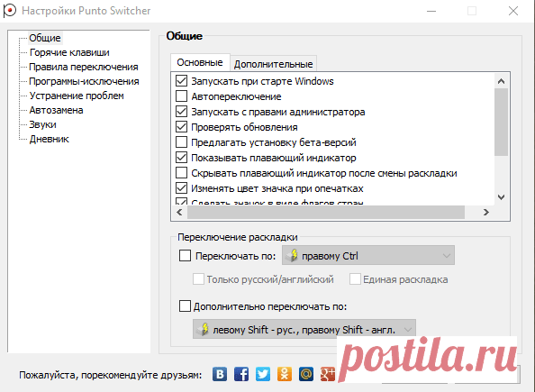Screen dimensions: 535x392
Task: Click the Punto Switcher title bar logo
Action: click(x=10, y=11)
